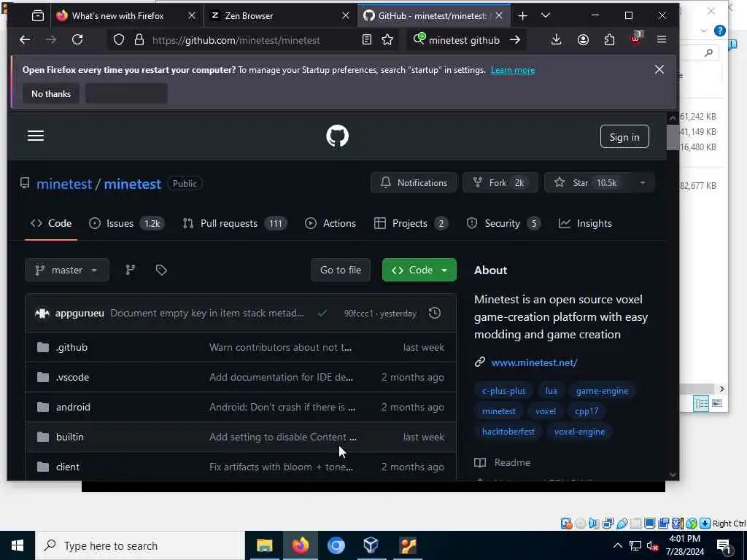Open commit history clock icon

(435, 314)
